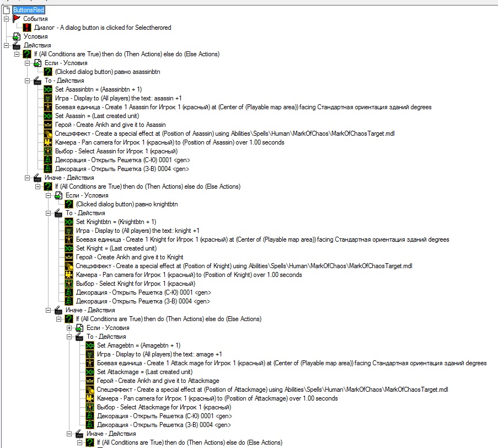Collapse Если - Условия above the knightbtn condition
Image resolution: width=498 pixels, height=448 pixels.
coord(48,195)
